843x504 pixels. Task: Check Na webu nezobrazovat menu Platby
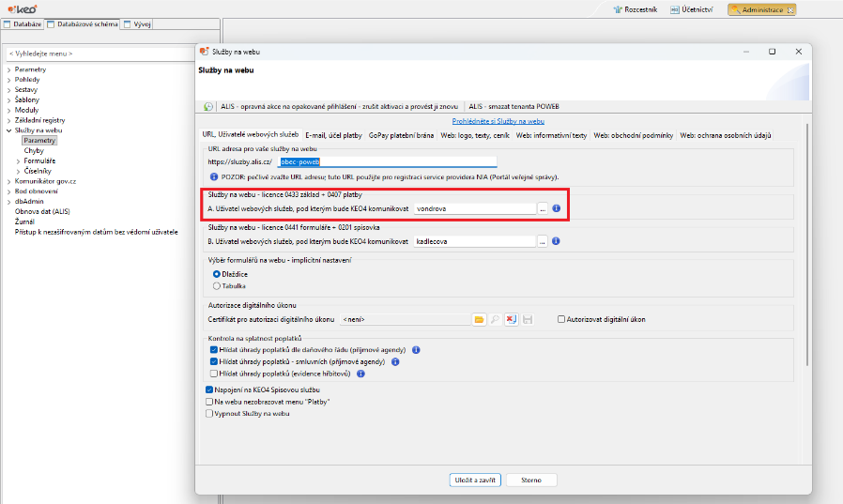[x=209, y=402]
